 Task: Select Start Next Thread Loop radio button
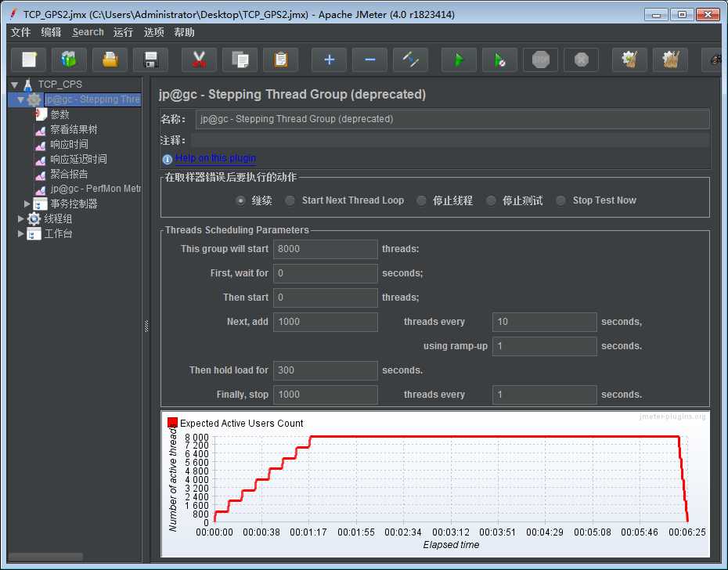290,200
